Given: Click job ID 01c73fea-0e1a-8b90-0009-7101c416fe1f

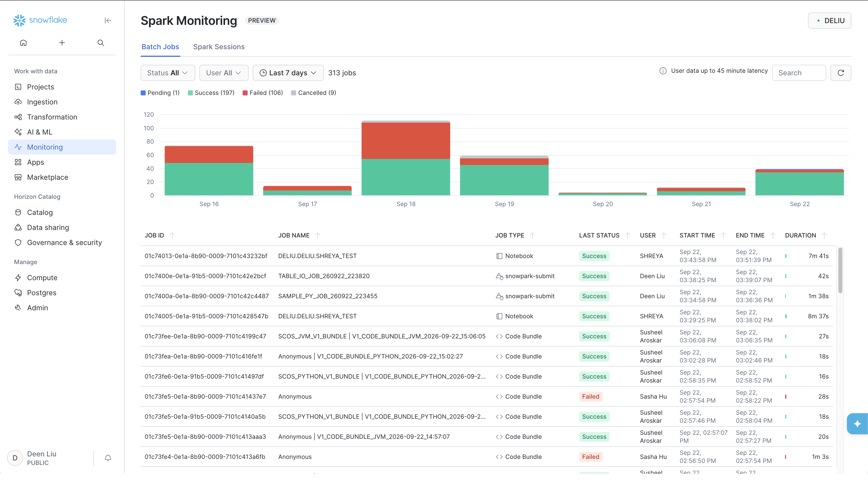Looking at the screenshot, I should [x=203, y=356].
